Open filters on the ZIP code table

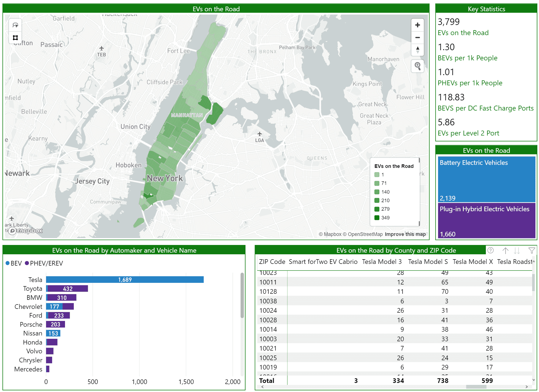pyautogui.click(x=531, y=250)
